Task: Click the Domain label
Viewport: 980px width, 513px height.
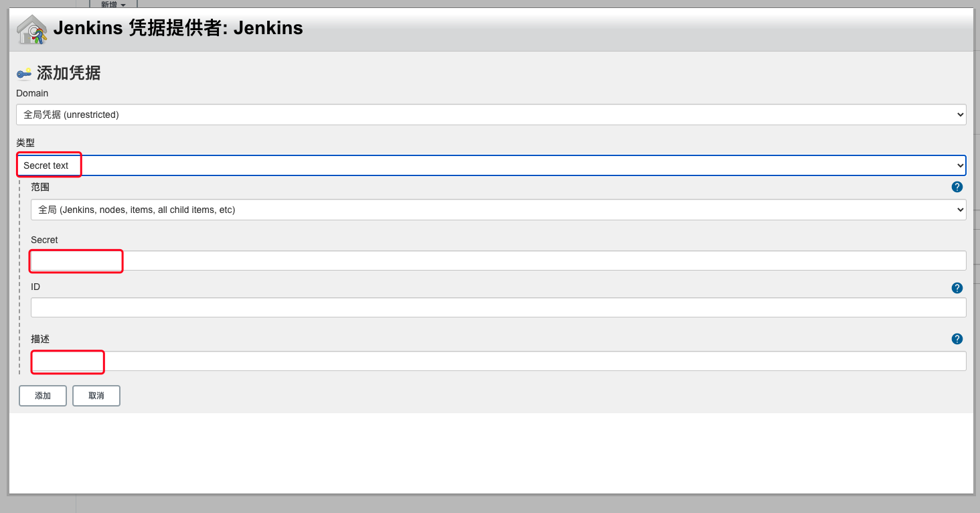Action: pyautogui.click(x=32, y=93)
